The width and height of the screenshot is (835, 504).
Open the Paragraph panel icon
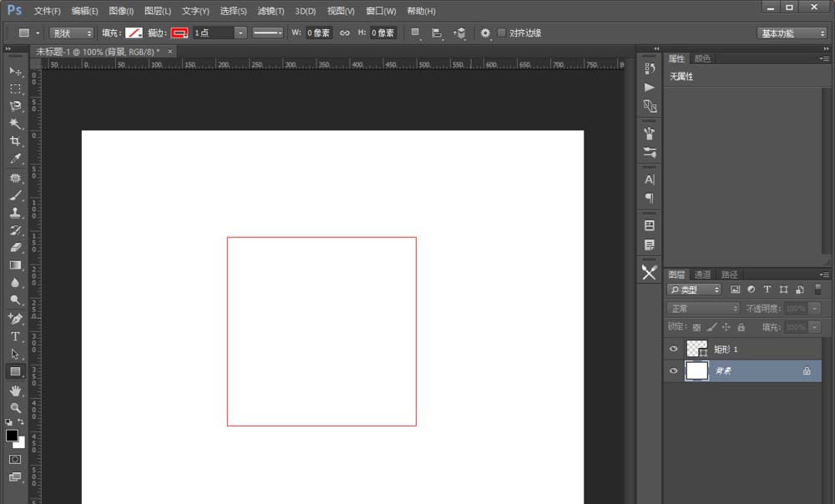coord(649,197)
